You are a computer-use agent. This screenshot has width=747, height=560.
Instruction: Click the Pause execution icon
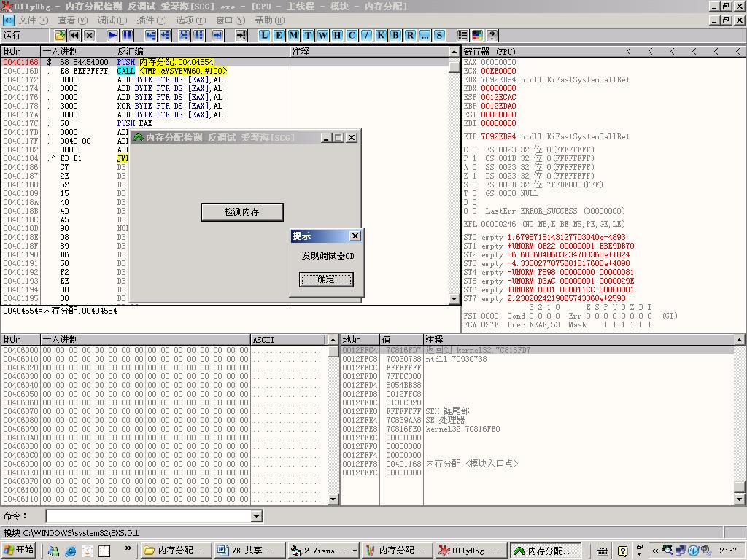coord(127,35)
